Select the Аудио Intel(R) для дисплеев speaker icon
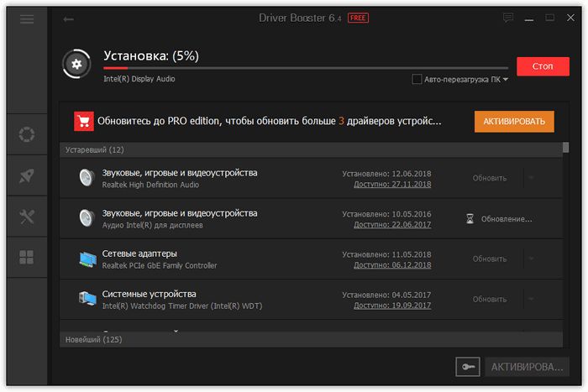Screen dimensions: 588x392 pyautogui.click(x=87, y=218)
